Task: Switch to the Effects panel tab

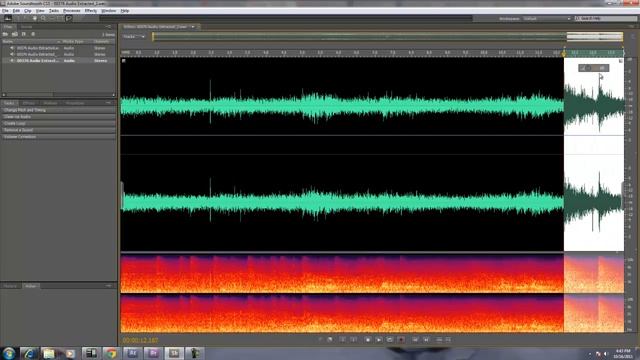Action: pyautogui.click(x=29, y=103)
